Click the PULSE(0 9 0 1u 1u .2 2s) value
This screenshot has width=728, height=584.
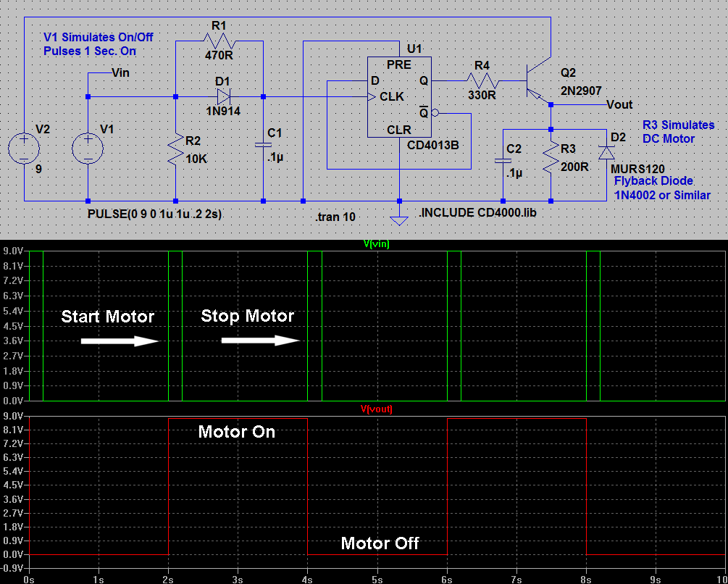pyautogui.click(x=155, y=214)
